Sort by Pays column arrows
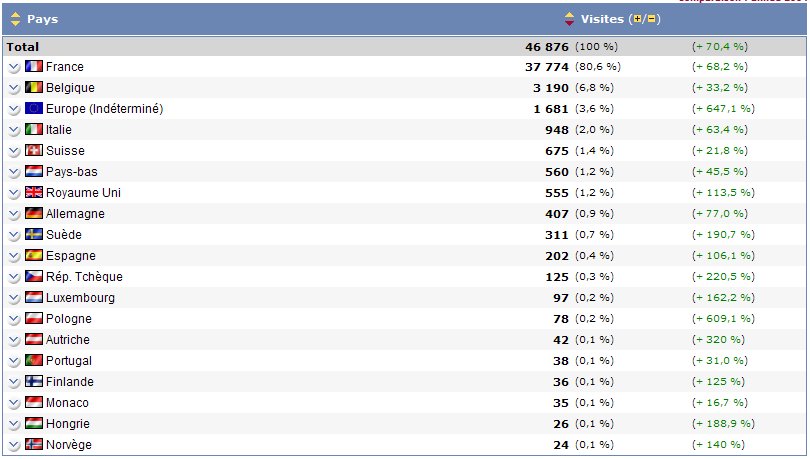This screenshot has width=810, height=459. coord(15,19)
